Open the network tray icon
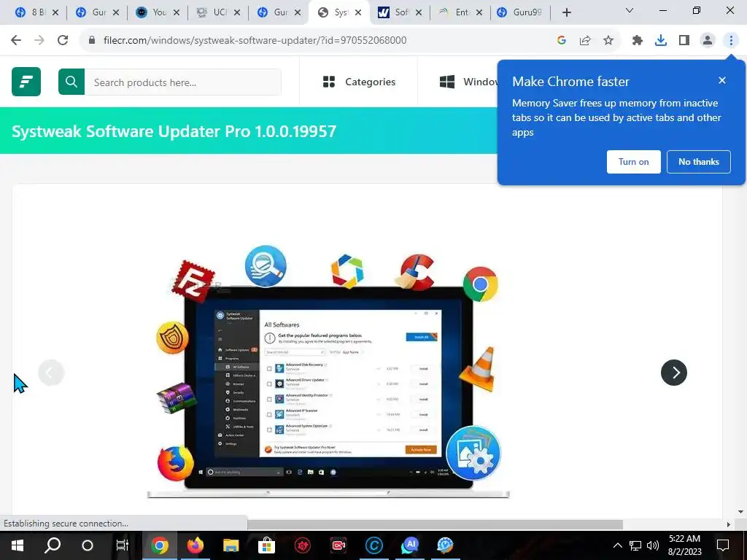Image resolution: width=747 pixels, height=560 pixels. point(635,545)
